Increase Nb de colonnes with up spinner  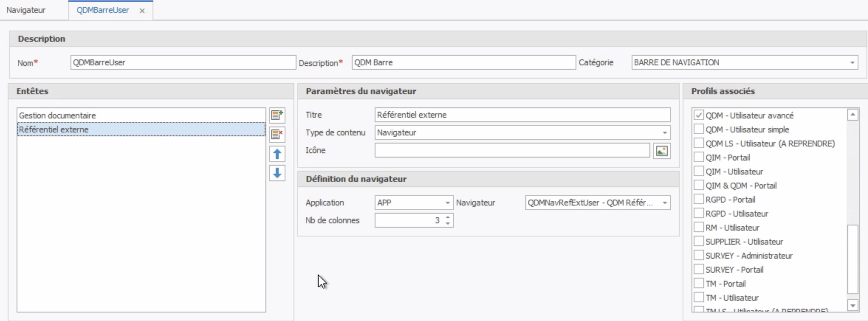click(448, 217)
